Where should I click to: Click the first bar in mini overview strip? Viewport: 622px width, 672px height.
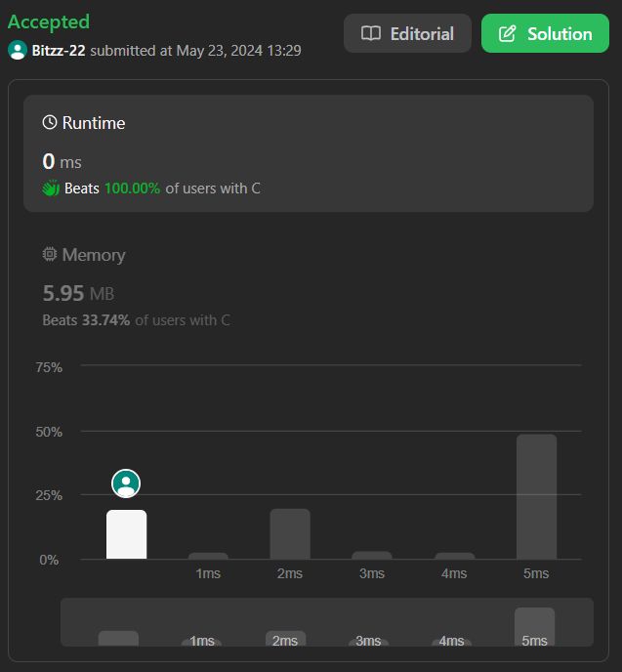[x=118, y=638]
